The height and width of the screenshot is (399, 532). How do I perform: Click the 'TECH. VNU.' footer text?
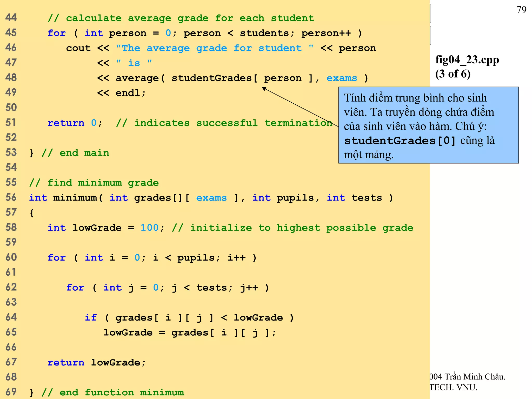coord(454,388)
